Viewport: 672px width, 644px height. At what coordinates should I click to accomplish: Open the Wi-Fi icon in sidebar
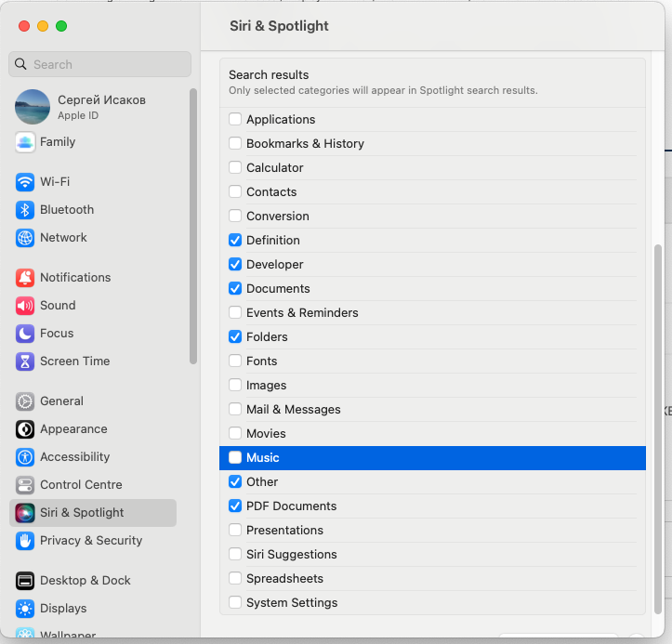pos(25,181)
